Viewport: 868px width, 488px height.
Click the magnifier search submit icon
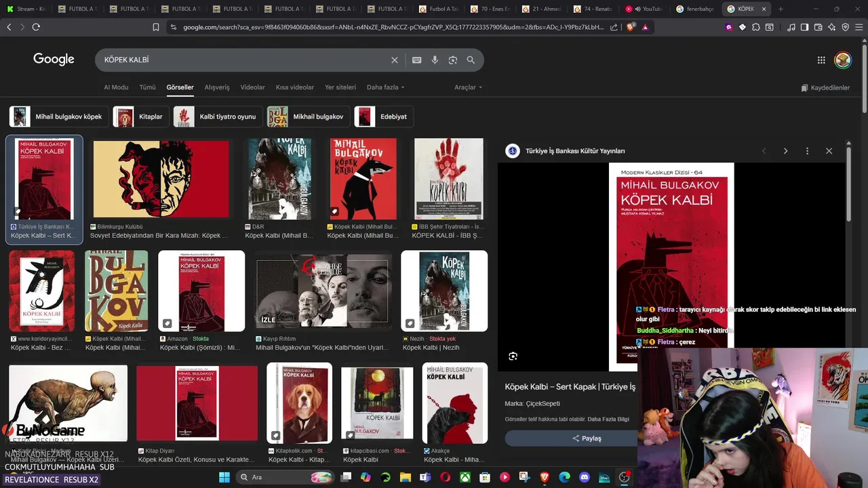click(471, 60)
